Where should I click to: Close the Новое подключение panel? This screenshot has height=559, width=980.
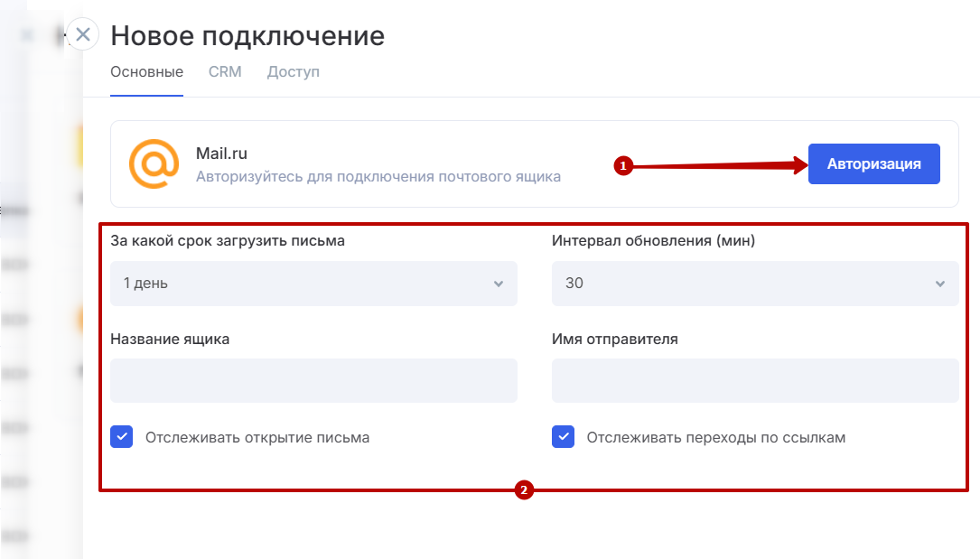[83, 35]
